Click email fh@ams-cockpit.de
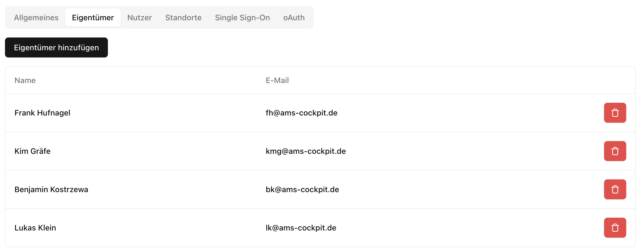 click(x=301, y=113)
